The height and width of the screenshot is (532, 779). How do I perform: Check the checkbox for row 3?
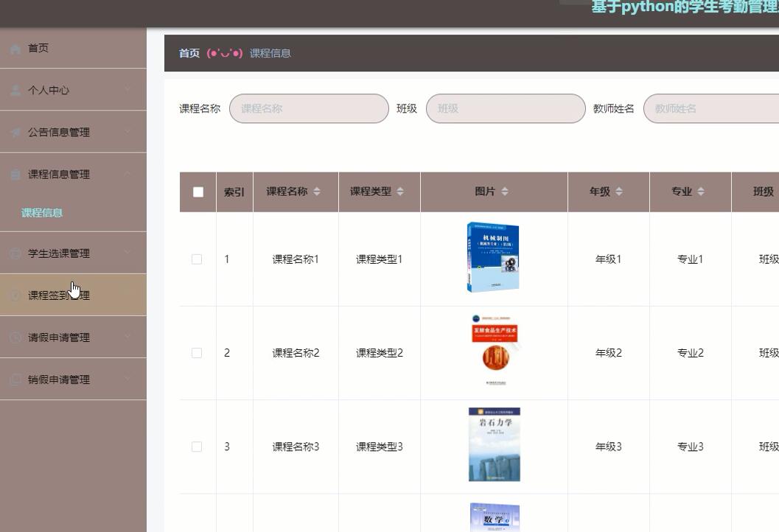(x=197, y=447)
